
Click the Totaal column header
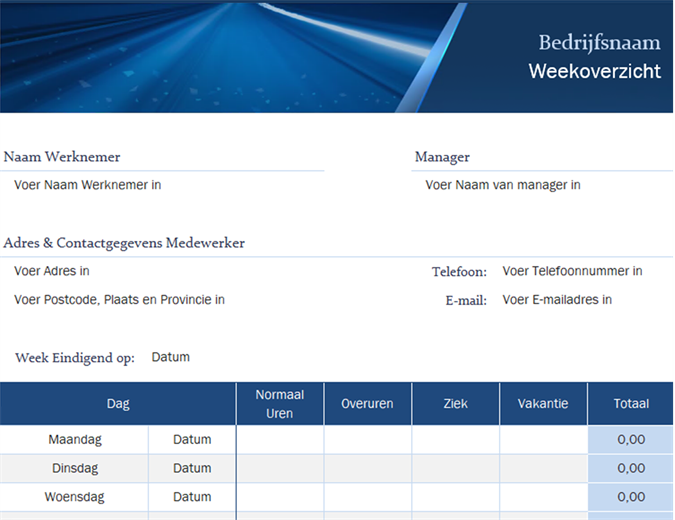tap(631, 404)
